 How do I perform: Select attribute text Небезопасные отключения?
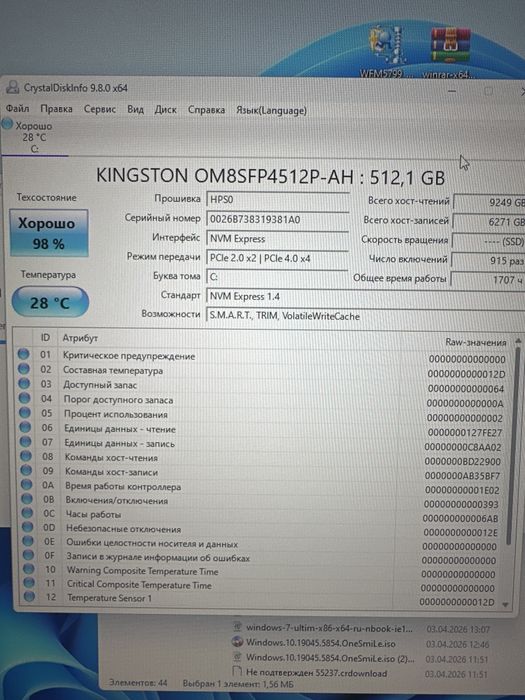coord(124,529)
